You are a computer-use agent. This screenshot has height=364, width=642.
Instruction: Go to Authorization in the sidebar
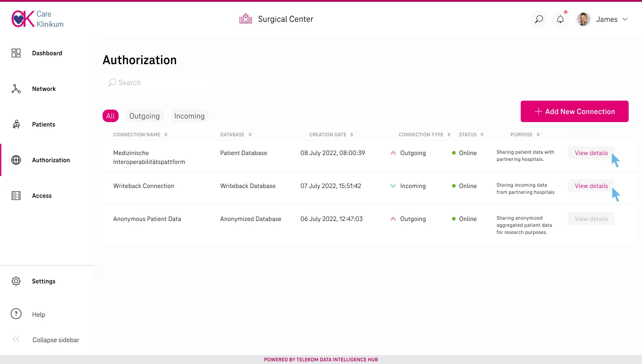tap(50, 160)
